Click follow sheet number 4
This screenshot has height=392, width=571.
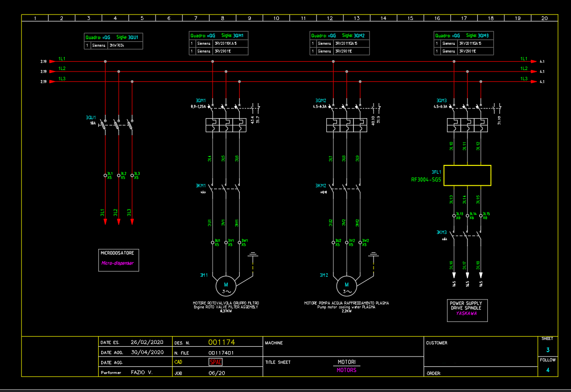548,370
